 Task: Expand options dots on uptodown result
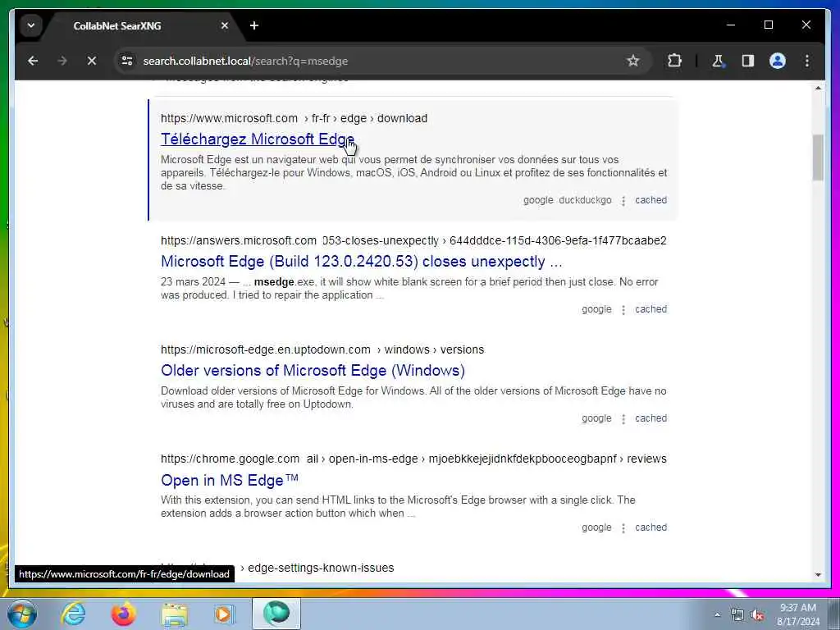(x=623, y=419)
